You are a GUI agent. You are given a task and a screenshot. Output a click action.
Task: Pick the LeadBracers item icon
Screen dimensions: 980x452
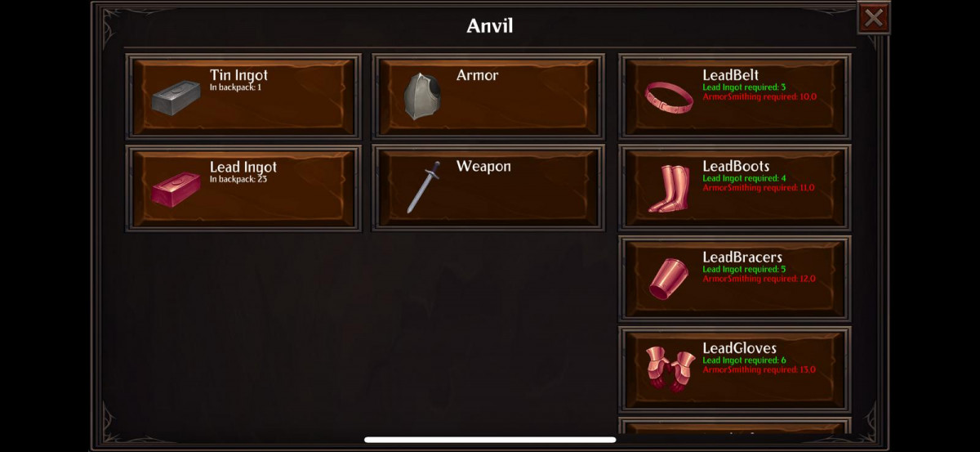click(x=668, y=279)
